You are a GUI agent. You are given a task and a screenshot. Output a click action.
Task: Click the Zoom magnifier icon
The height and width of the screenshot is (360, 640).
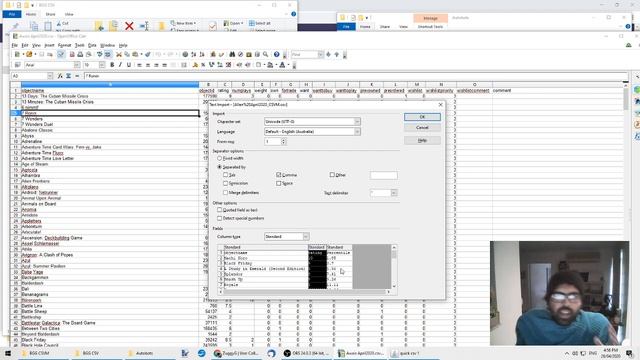pyautogui.click(x=266, y=54)
